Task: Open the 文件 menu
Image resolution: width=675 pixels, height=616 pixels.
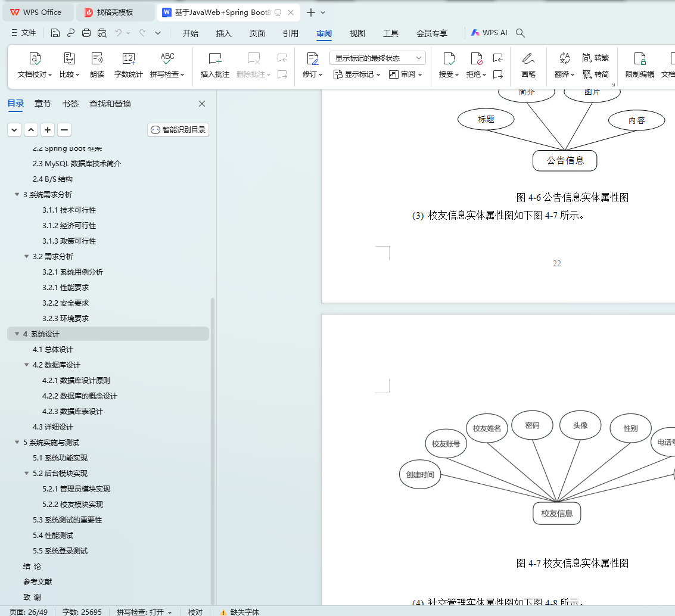Action: point(24,33)
